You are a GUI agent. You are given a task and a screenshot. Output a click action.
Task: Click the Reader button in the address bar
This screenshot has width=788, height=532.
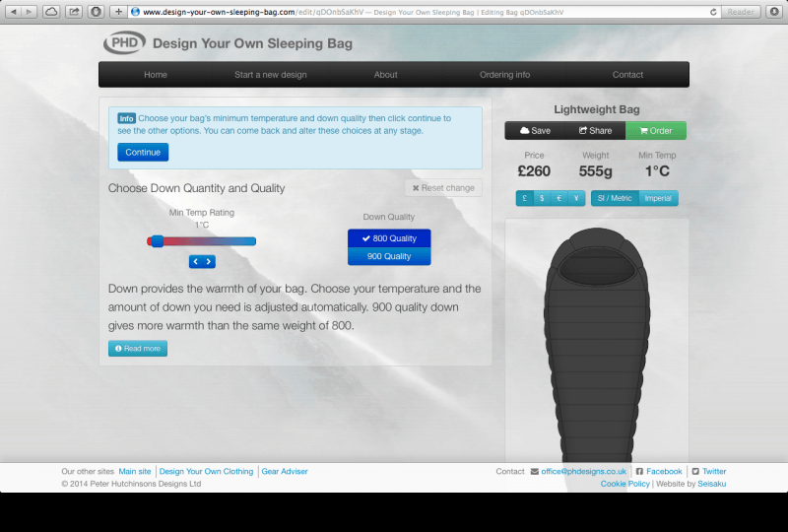point(741,12)
